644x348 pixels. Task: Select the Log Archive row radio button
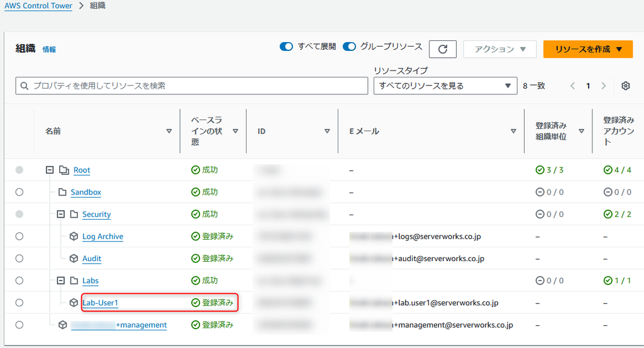(19, 236)
